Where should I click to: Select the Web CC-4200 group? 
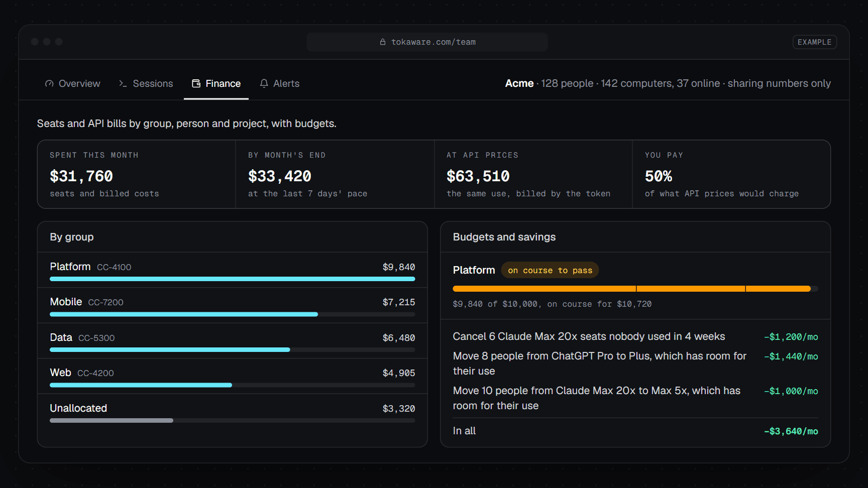(233, 376)
